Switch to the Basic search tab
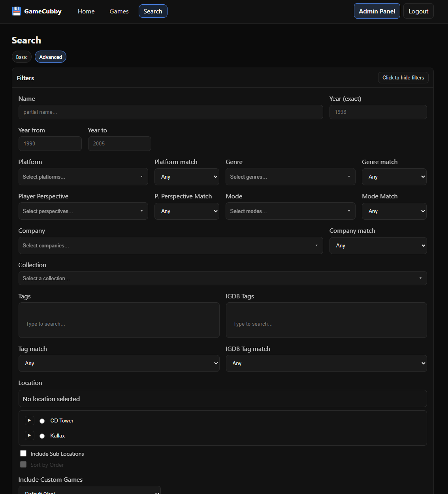448x494 pixels. click(22, 57)
